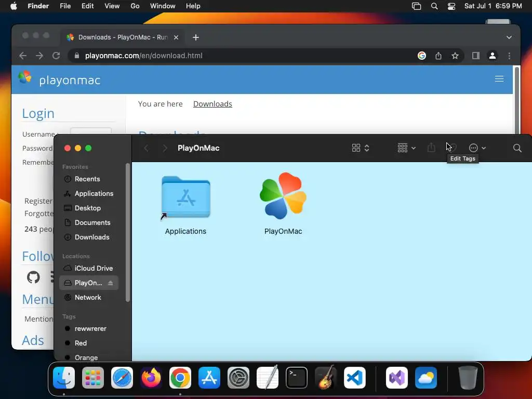Select the PlayOn... volume in sidebar
This screenshot has width=532, height=399.
[88, 283]
